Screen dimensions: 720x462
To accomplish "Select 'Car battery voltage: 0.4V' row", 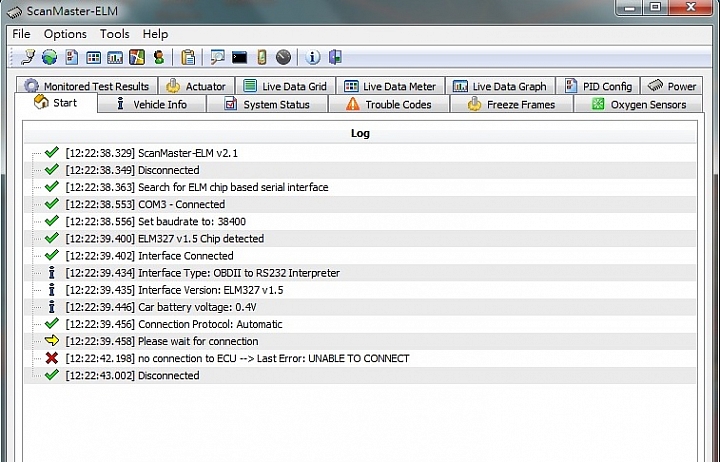I will tap(360, 307).
